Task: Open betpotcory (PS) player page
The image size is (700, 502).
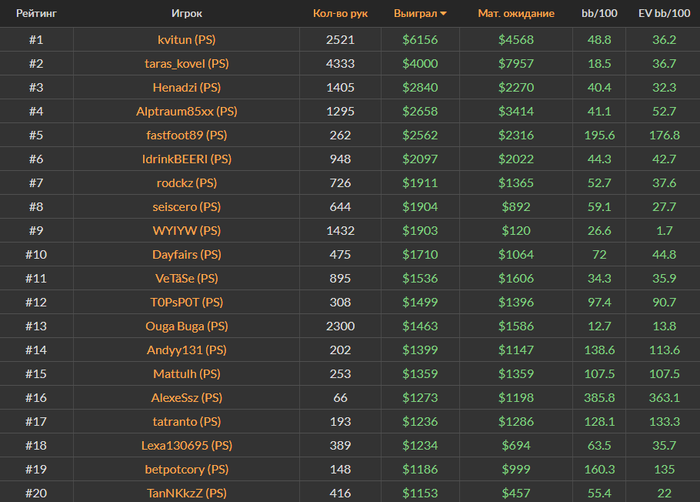Action: point(187,469)
